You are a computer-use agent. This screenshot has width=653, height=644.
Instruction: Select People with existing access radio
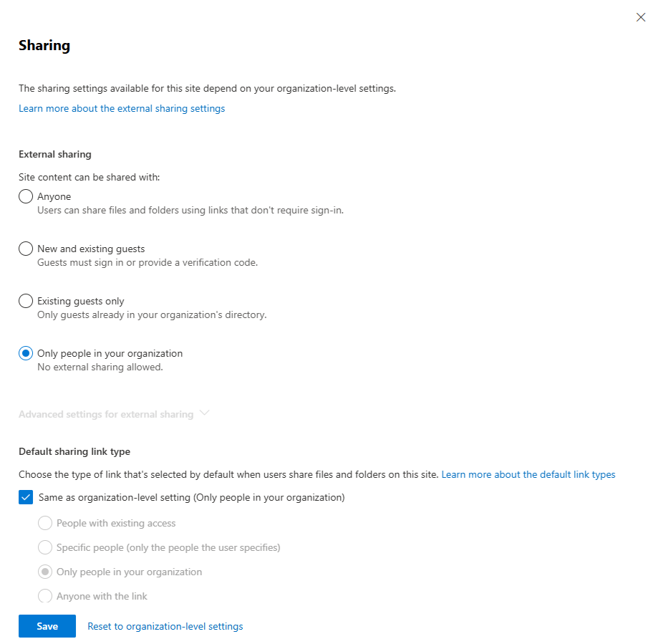45,523
